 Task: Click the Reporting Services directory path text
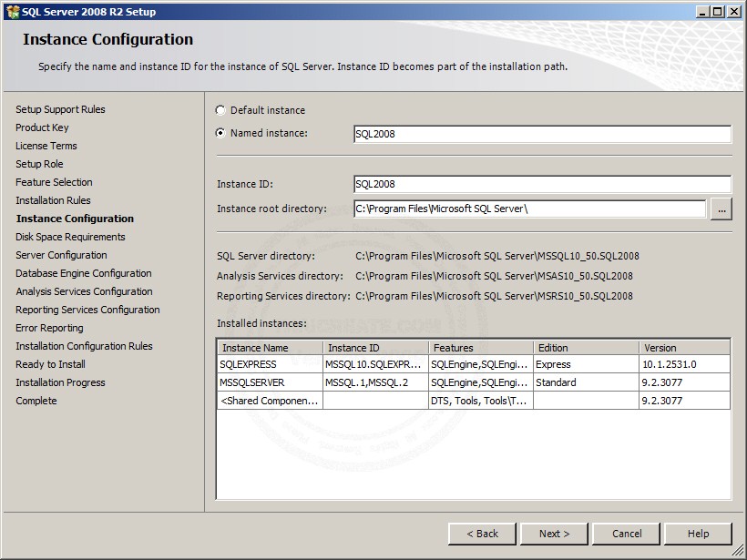pyautogui.click(x=494, y=296)
